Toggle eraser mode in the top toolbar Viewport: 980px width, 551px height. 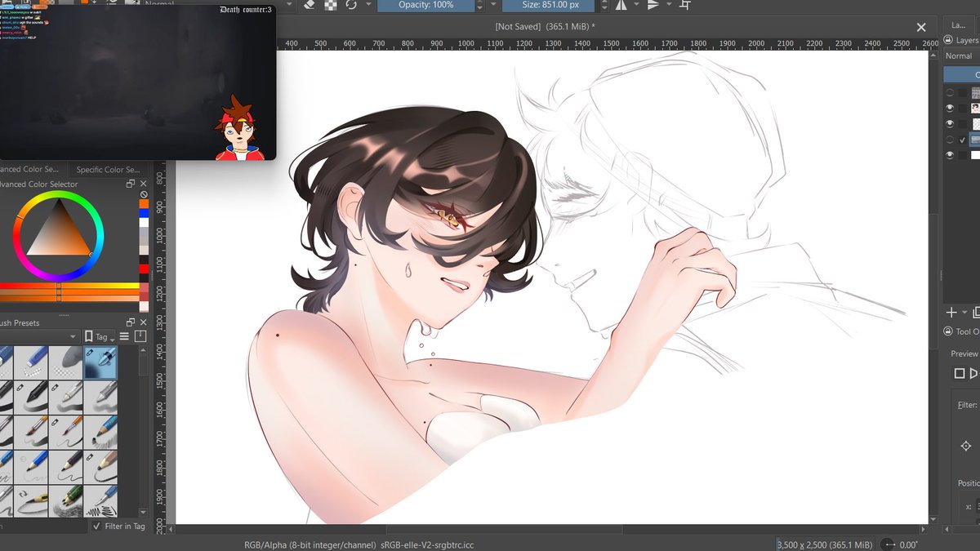(x=310, y=5)
